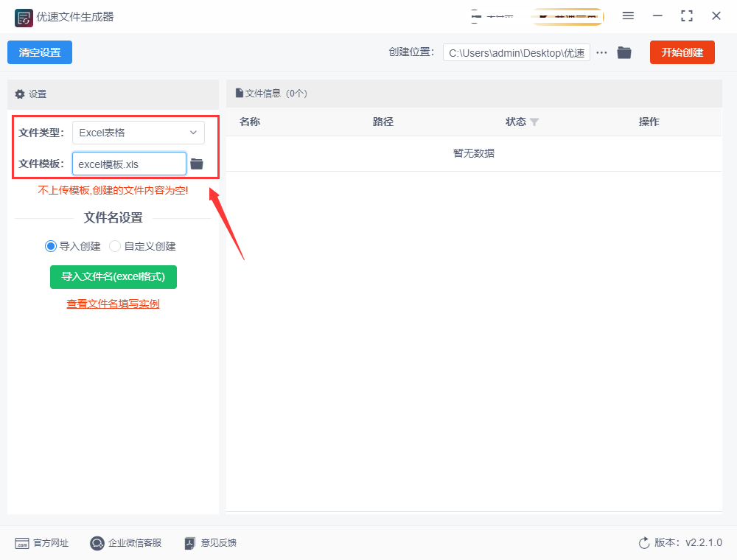Select the 导入创建 radio option
Viewport: 737px width, 560px height.
click(x=51, y=246)
